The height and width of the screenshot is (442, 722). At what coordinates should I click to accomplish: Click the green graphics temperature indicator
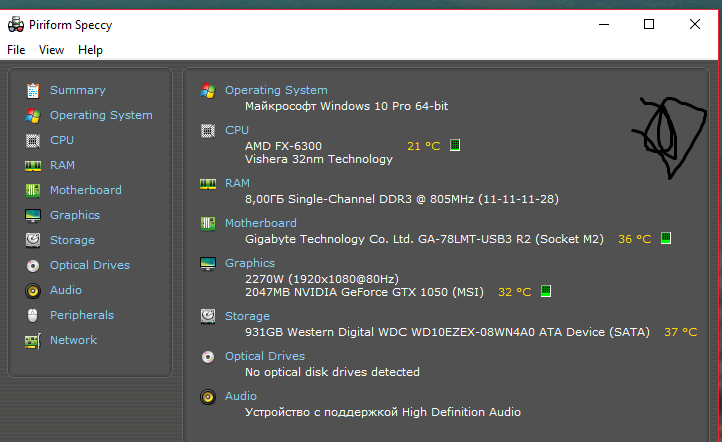pos(546,292)
